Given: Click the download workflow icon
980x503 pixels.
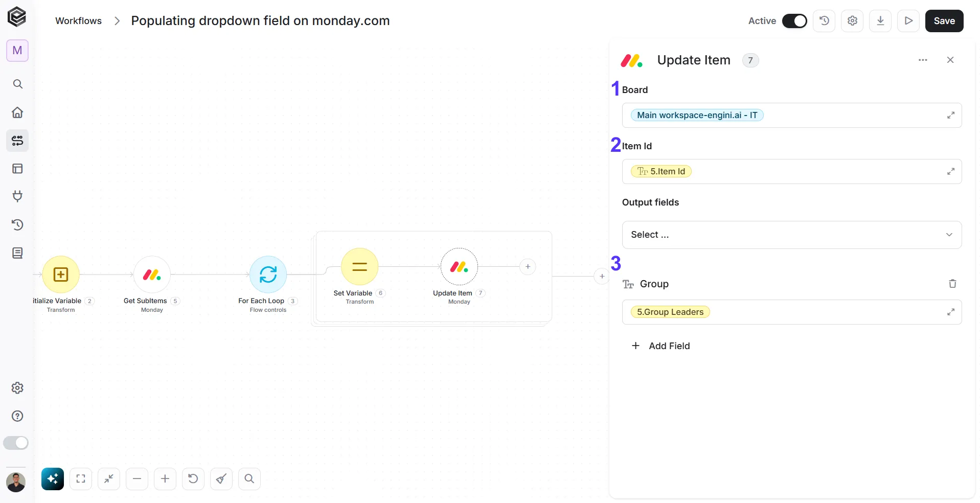Looking at the screenshot, I should (880, 21).
